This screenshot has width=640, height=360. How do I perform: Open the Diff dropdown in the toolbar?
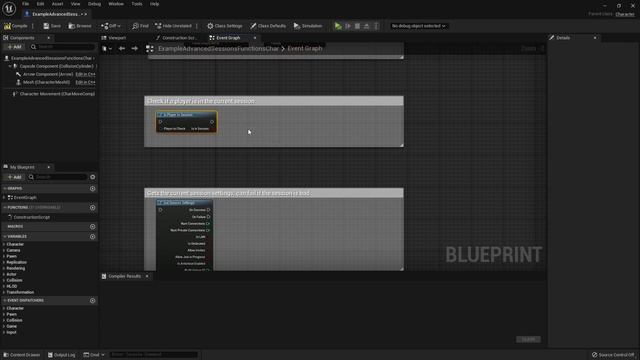[111, 26]
